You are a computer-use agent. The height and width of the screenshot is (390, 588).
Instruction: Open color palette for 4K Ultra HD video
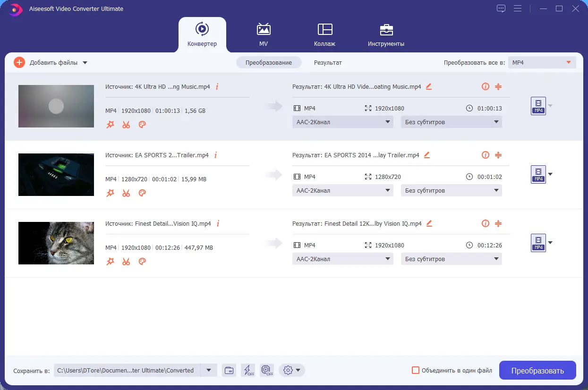click(x=142, y=124)
